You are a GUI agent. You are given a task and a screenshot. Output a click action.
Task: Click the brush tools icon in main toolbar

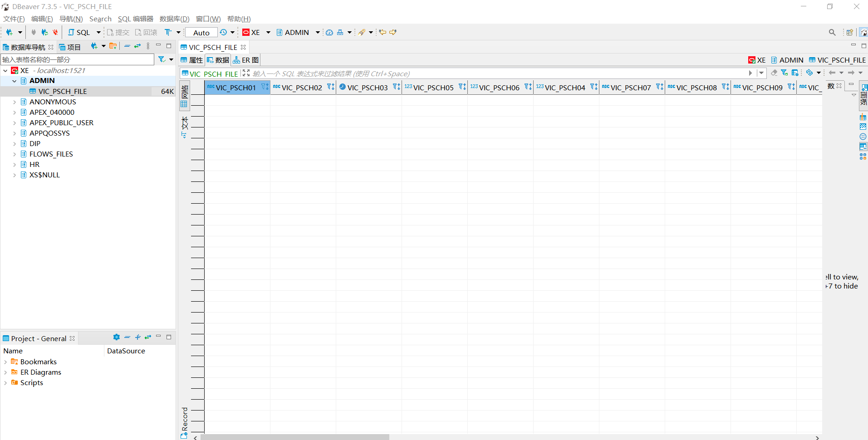click(362, 32)
